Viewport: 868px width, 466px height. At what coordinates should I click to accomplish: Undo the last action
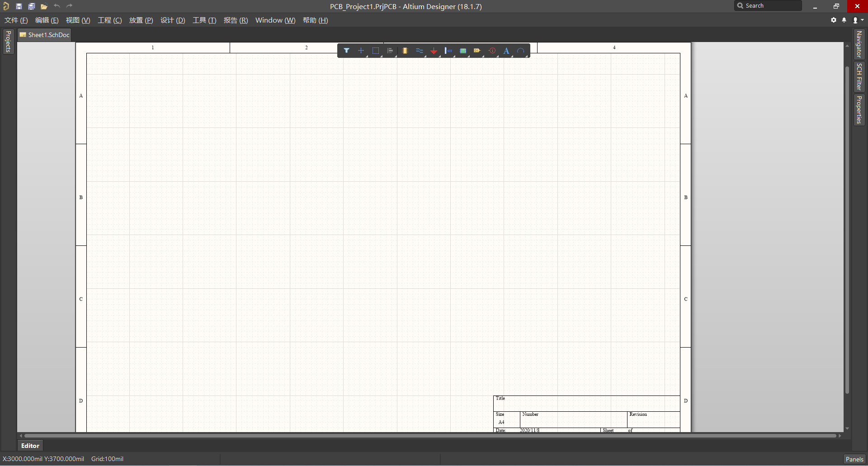pos(57,6)
